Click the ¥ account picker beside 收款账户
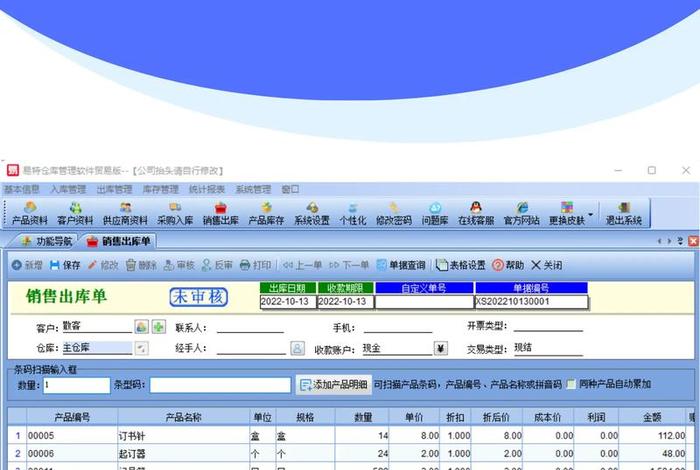700x470 pixels. click(441, 348)
